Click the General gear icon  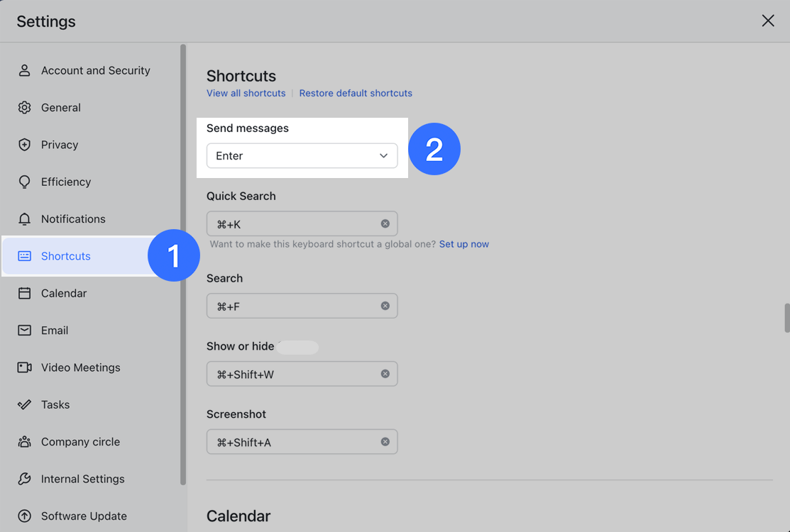click(25, 108)
